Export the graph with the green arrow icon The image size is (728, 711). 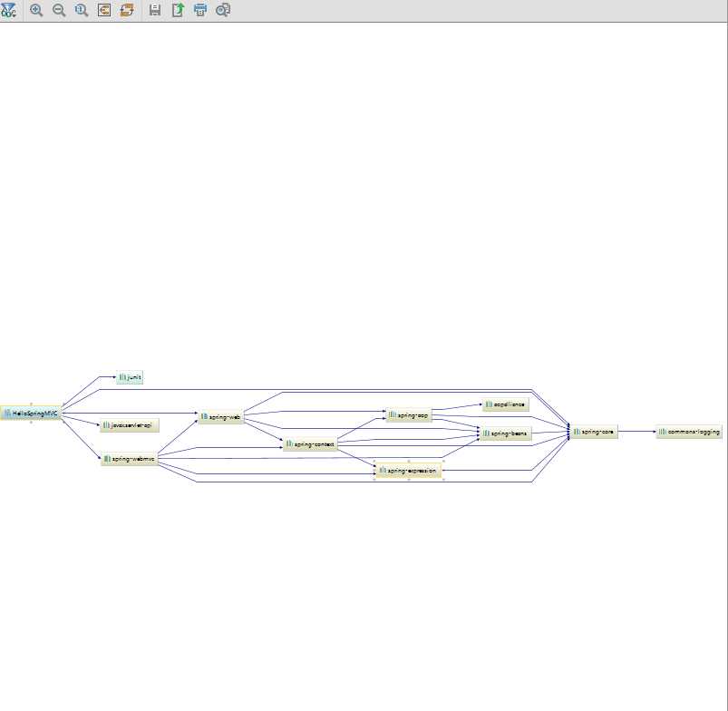tap(179, 10)
